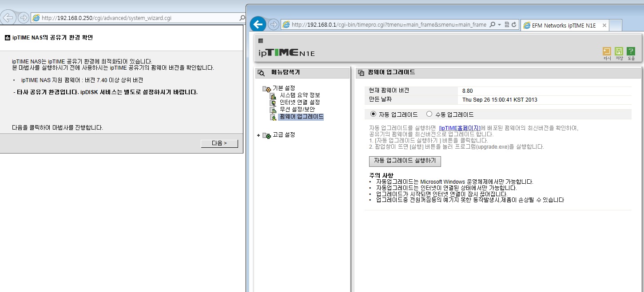Click the ipTIME N1E logo
This screenshot has height=292, width=644.
287,52
